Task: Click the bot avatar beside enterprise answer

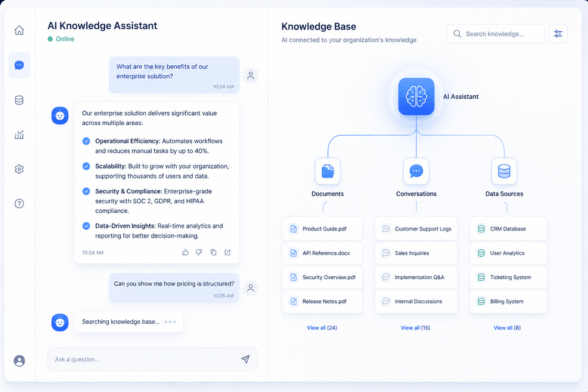Action: point(60,116)
